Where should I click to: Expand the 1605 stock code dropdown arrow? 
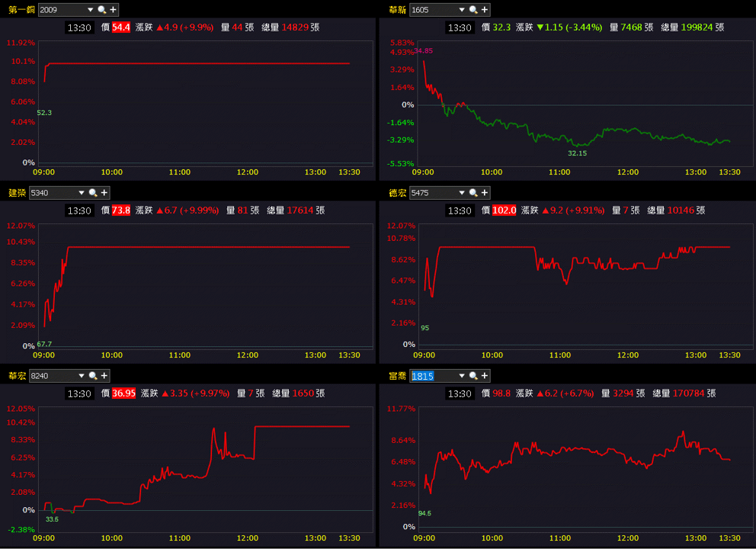[x=462, y=10]
